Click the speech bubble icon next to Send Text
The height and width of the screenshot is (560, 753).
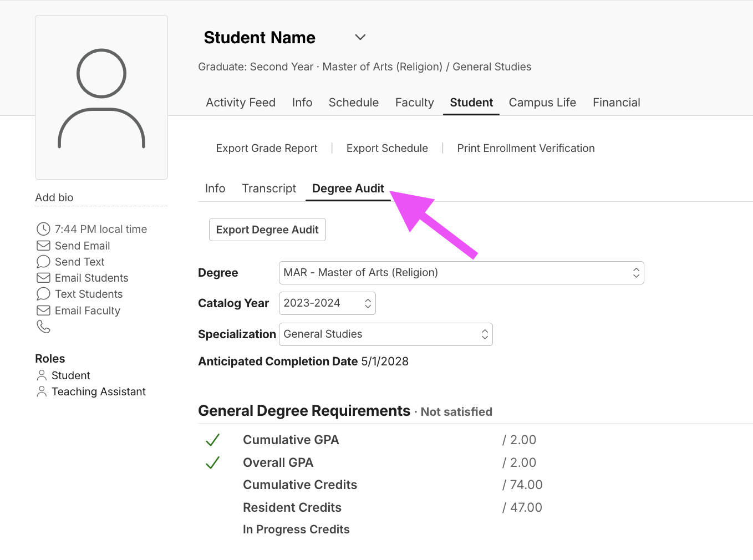[x=43, y=262]
